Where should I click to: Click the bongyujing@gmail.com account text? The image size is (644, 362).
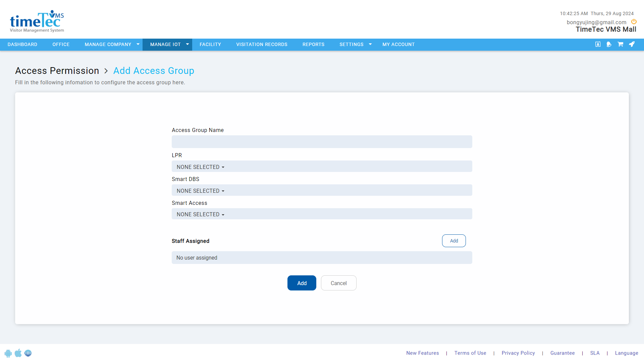point(597,22)
